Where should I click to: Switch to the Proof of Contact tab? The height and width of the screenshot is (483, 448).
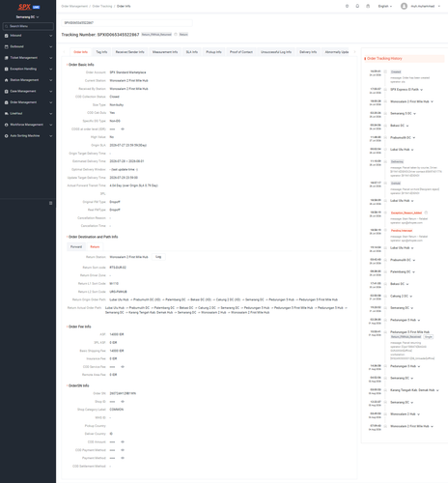[241, 52]
